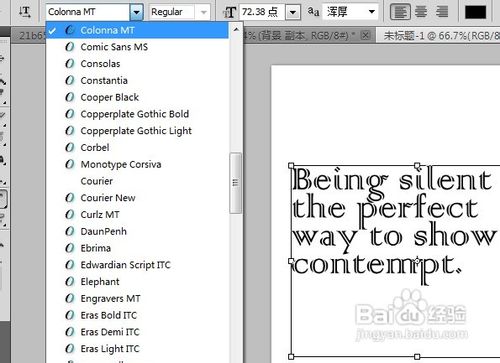Click the anti-aliasing aa icon
Image resolution: width=500 pixels, height=363 pixels.
click(x=313, y=12)
